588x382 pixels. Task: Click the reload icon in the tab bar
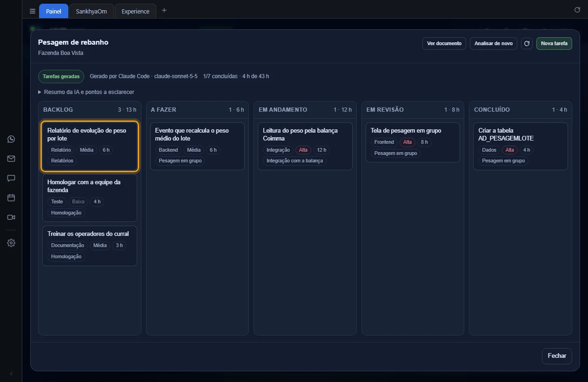577,10
